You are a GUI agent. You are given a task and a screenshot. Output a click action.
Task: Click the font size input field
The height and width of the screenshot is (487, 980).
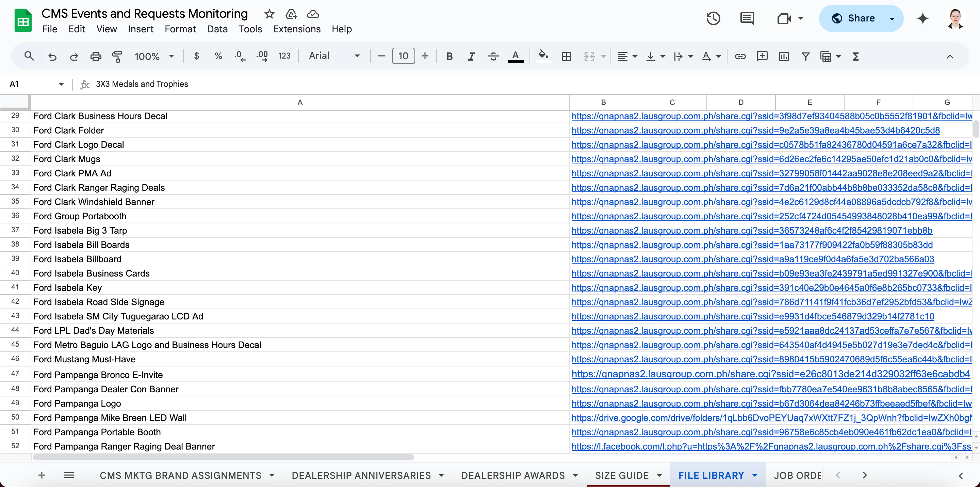tap(403, 56)
